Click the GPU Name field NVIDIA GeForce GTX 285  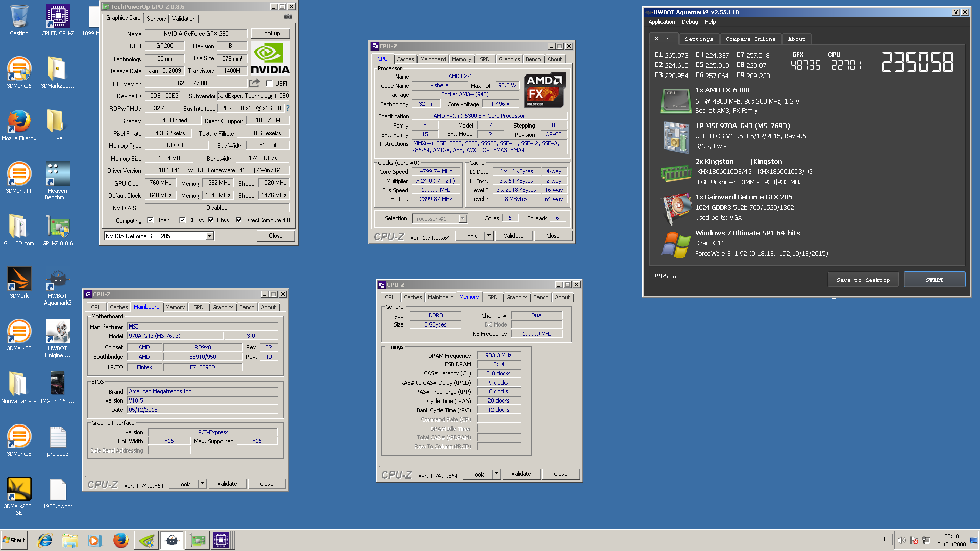coord(196,34)
